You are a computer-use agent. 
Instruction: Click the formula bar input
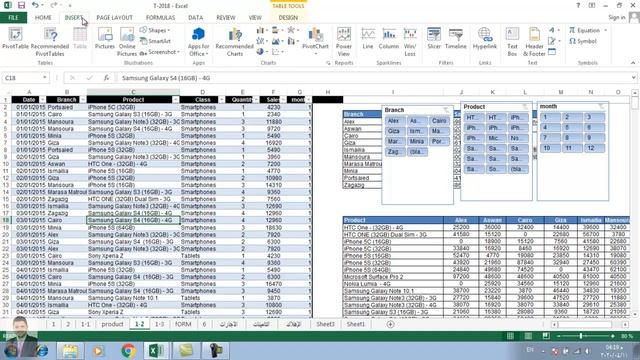(373, 78)
